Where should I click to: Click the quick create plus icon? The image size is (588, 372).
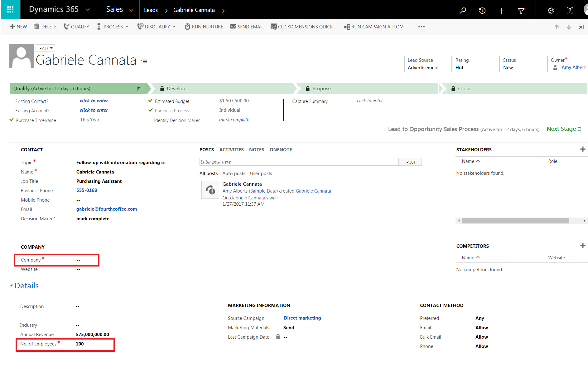pos(501,11)
